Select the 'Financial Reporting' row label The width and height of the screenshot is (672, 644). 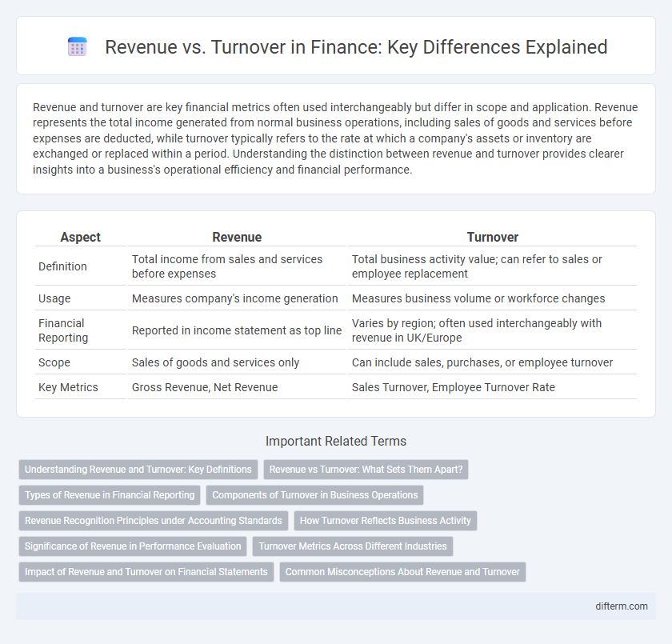pyautogui.click(x=63, y=330)
